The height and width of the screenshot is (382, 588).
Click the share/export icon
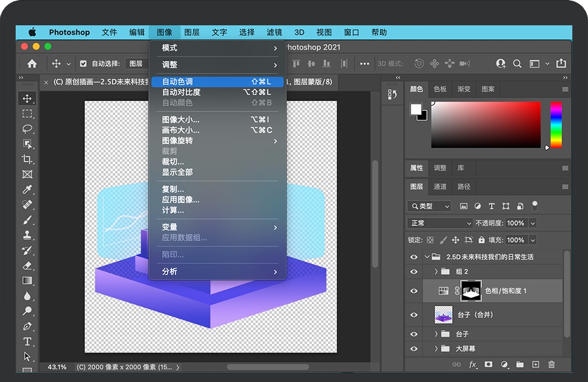[x=561, y=63]
